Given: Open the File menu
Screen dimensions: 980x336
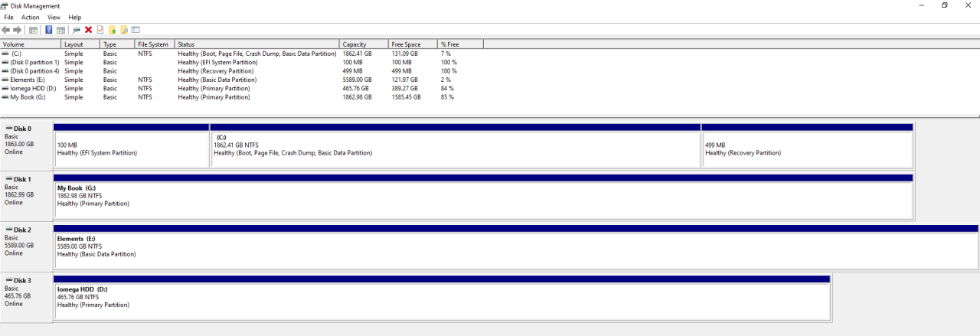Looking at the screenshot, I should (x=8, y=17).
